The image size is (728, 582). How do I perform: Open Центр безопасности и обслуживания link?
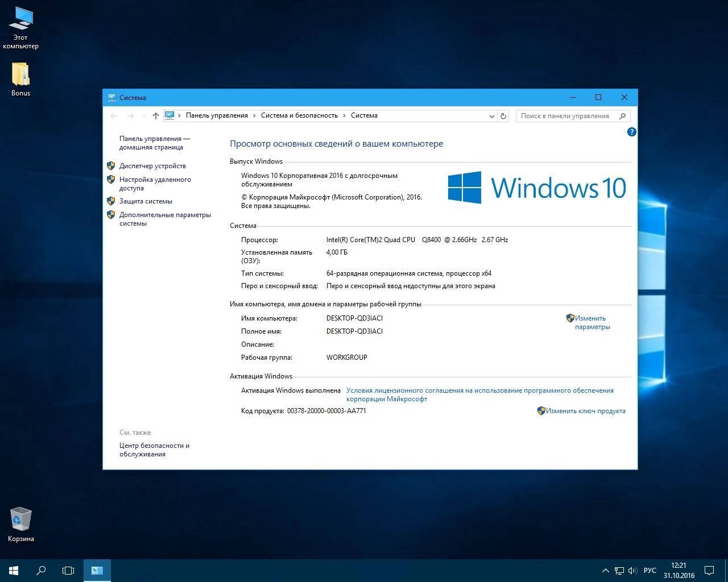(x=154, y=450)
